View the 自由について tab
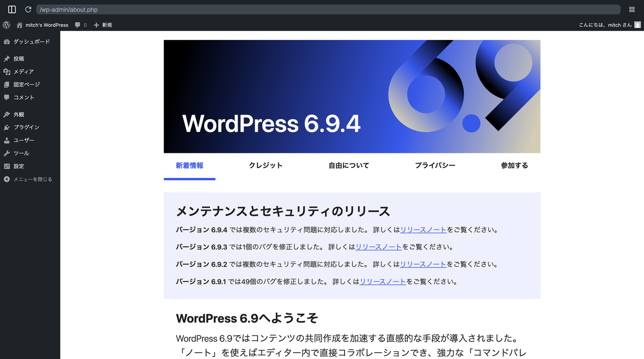 tap(349, 165)
